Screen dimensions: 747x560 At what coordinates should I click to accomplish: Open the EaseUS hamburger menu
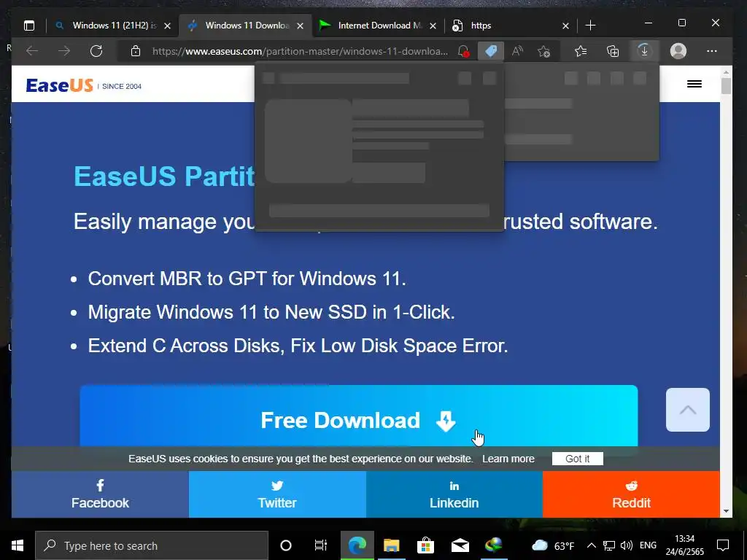click(694, 84)
